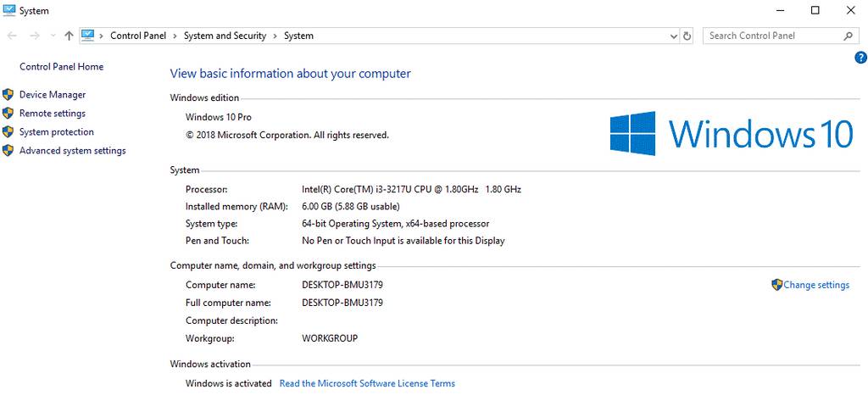Select Control Panel in the breadcrumb
Image resolution: width=868 pixels, height=395 pixels.
(x=138, y=36)
